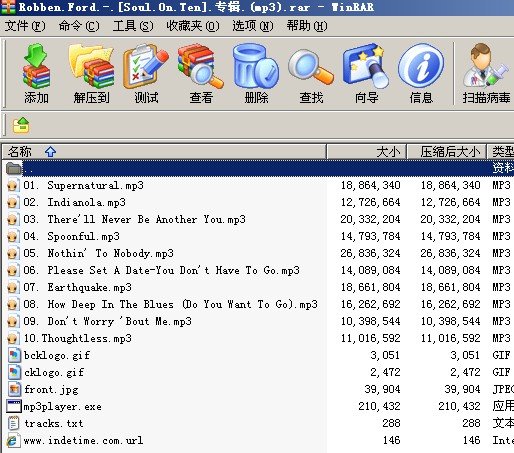Select file name "tracks.txt"

click(53, 423)
